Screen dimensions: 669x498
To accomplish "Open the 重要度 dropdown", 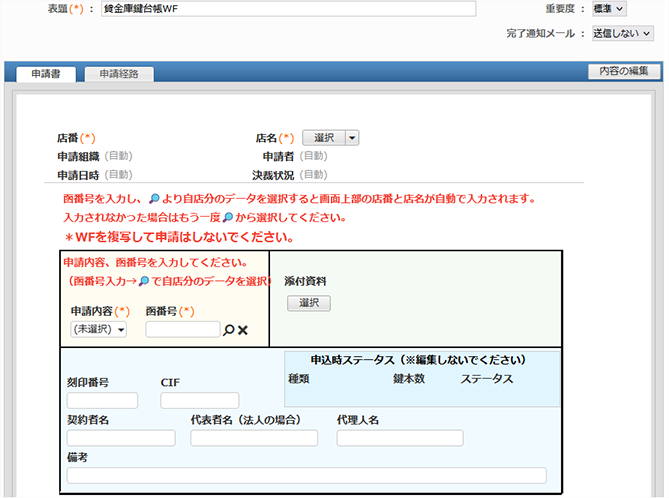I will [609, 8].
